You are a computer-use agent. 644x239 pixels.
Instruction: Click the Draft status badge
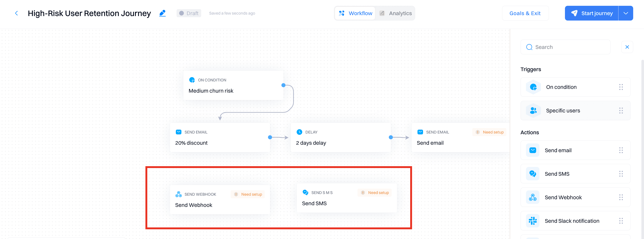[189, 13]
